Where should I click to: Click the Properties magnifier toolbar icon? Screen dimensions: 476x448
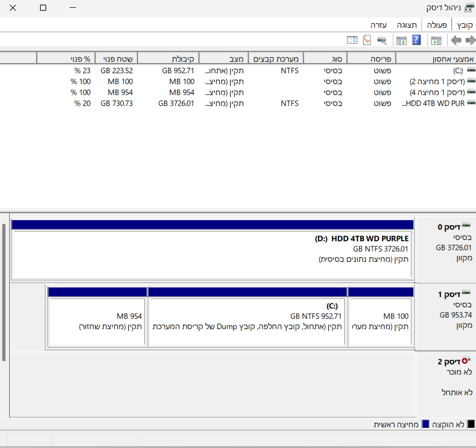point(381,40)
